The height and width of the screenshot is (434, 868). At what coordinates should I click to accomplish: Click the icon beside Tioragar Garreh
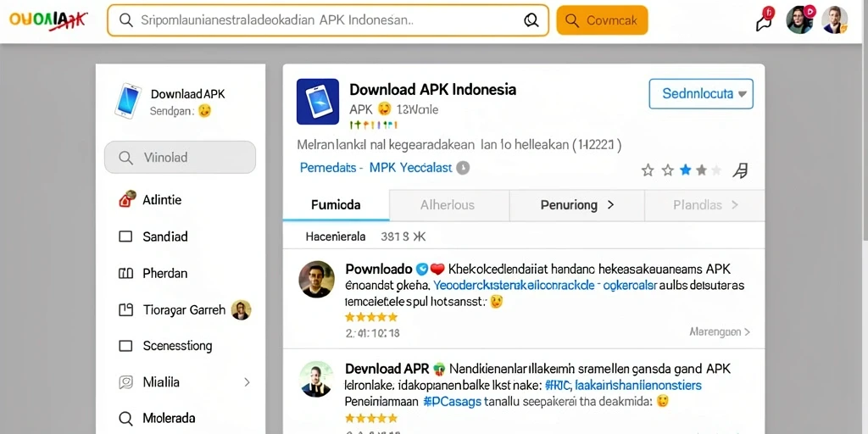125,309
